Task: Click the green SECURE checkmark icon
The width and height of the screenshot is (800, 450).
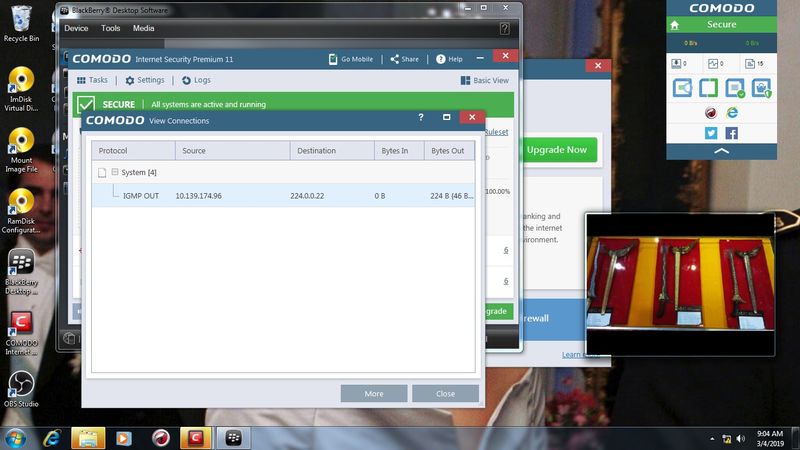Action: pyautogui.click(x=86, y=104)
